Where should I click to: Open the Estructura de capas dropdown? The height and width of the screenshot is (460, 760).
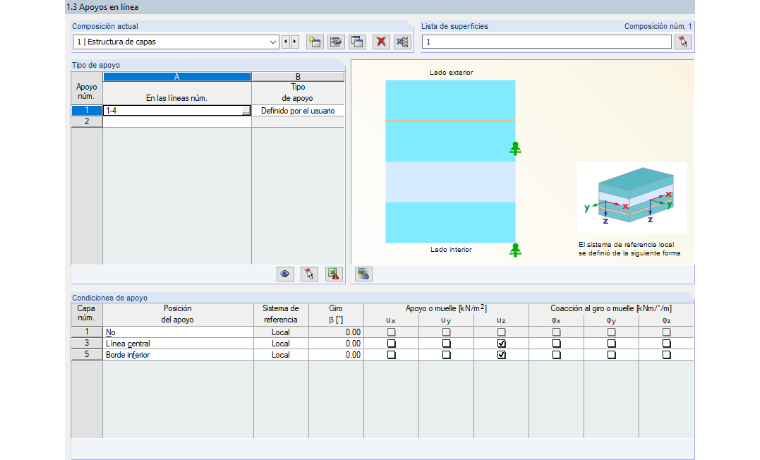coord(273,42)
